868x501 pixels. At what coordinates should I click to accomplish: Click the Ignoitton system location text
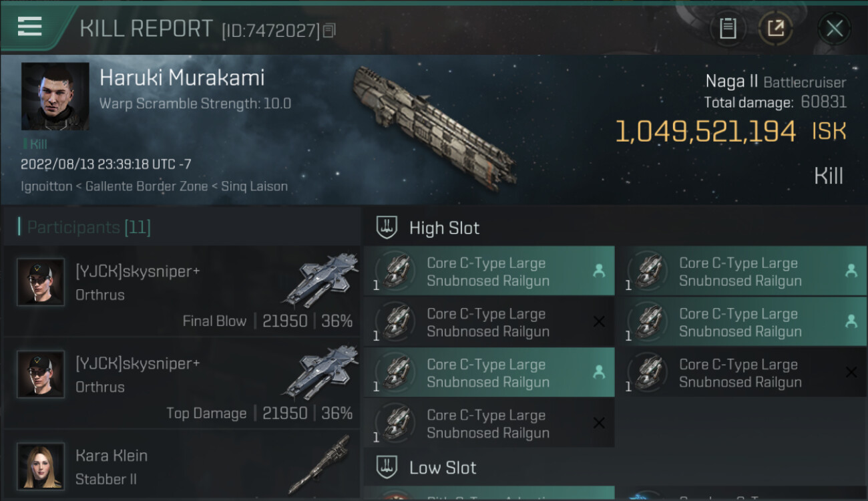pyautogui.click(x=46, y=186)
